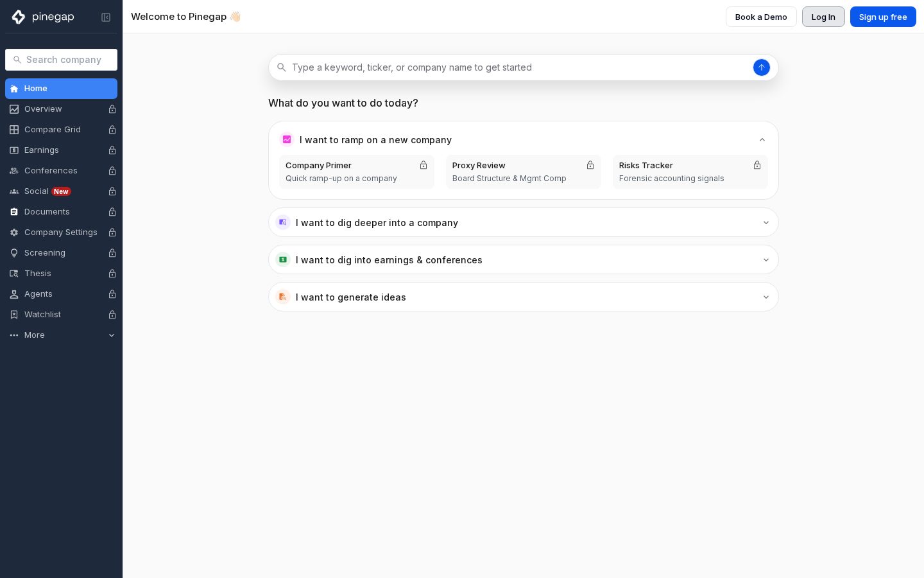The height and width of the screenshot is (578, 924).
Task: Open Company Settings from the sidebar
Action: (61, 232)
